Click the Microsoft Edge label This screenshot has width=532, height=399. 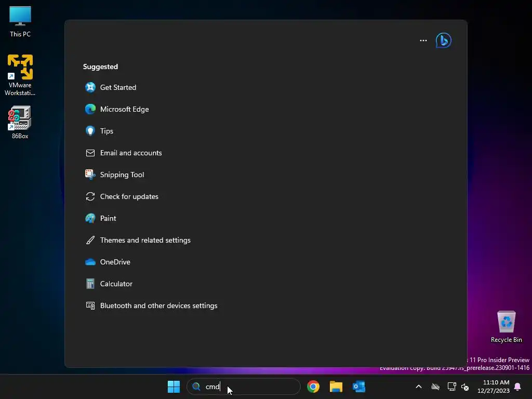coord(125,109)
